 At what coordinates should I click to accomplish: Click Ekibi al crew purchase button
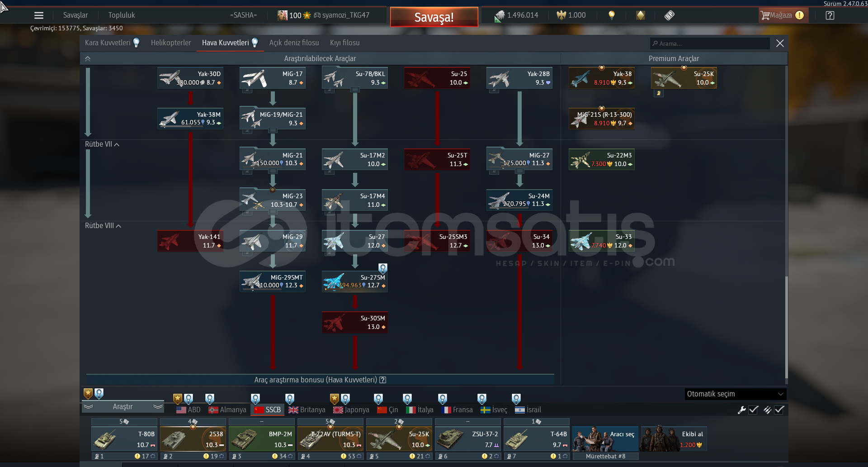tap(674, 439)
